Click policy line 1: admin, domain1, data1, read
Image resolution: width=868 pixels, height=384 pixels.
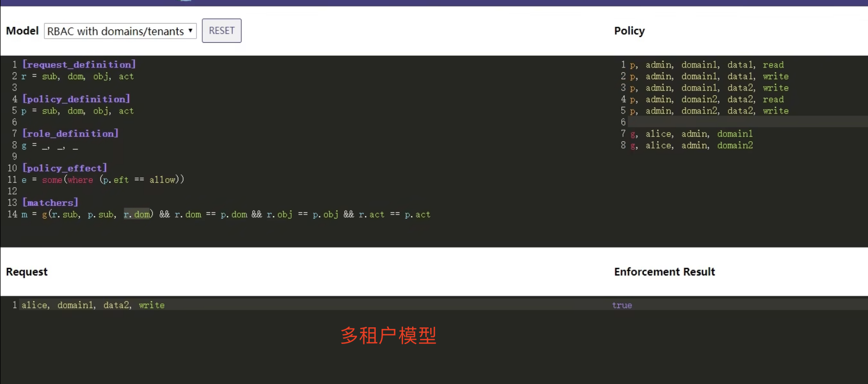coord(706,65)
